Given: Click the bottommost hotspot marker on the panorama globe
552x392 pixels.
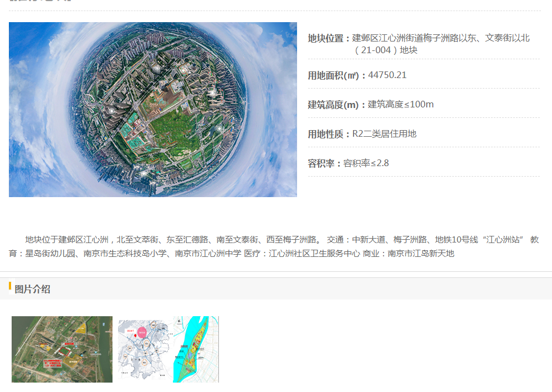Looking at the screenshot, I should tap(144, 173).
